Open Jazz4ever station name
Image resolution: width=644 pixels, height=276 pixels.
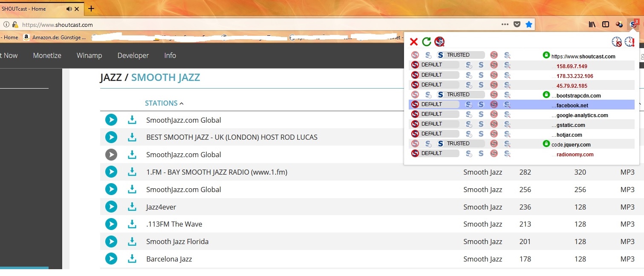point(161,207)
